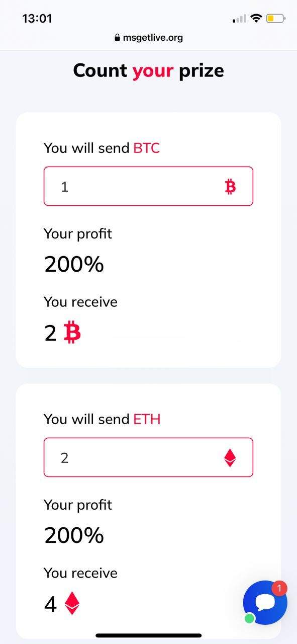This screenshot has height=644, width=297.
Task: Focus the ETH amount input field
Action: [148, 457]
